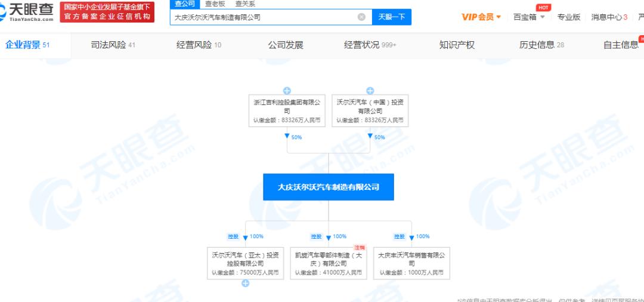Click the TianYanCha logo

coord(27,11)
